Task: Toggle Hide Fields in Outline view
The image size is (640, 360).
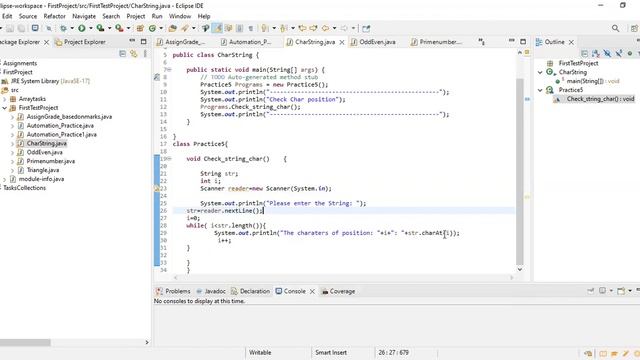Action: (607, 53)
